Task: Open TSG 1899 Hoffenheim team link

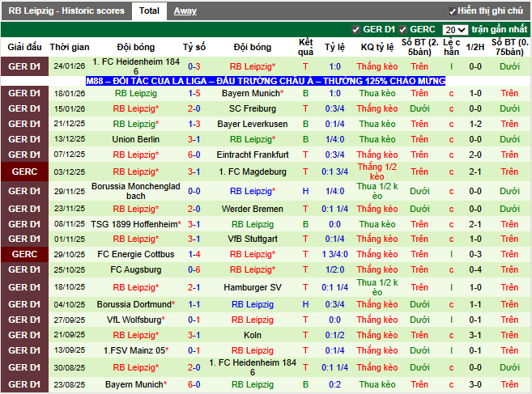Action: [x=136, y=224]
